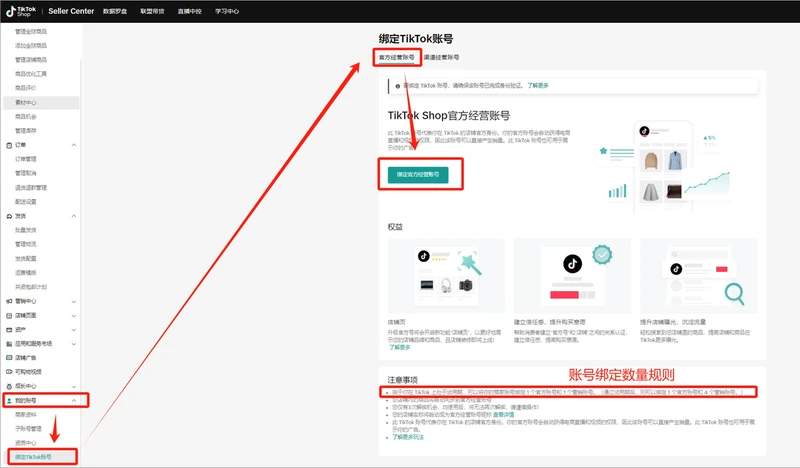This screenshot has height=468, width=800.
Task: Click 了解更多 link in the notice banner
Action: [537, 86]
